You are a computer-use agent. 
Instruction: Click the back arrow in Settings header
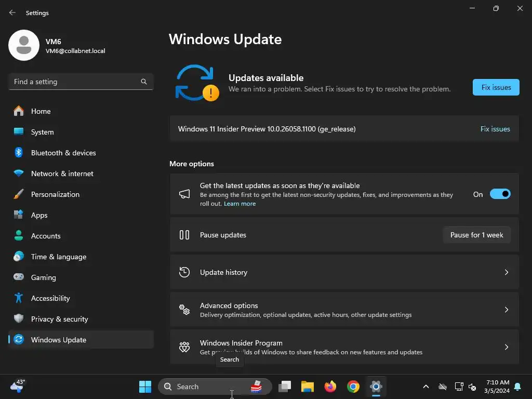pyautogui.click(x=12, y=12)
